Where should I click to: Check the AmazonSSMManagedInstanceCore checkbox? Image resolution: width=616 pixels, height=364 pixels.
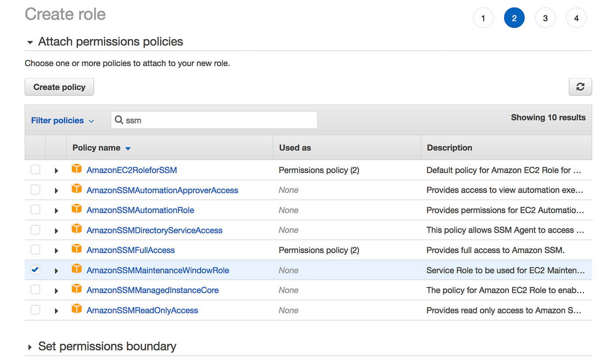click(x=35, y=290)
